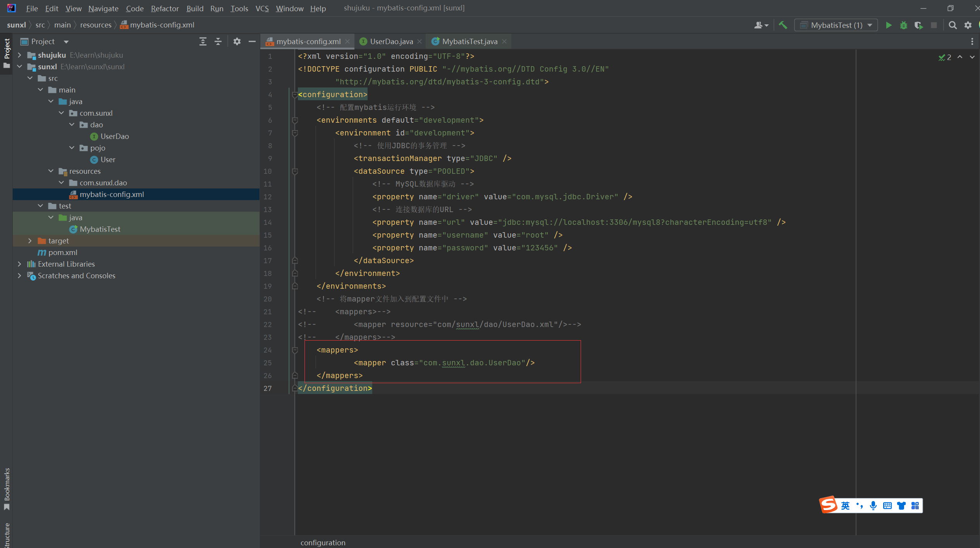Toggle the Project side tool button
Screen dimensions: 980x548
[7, 52]
